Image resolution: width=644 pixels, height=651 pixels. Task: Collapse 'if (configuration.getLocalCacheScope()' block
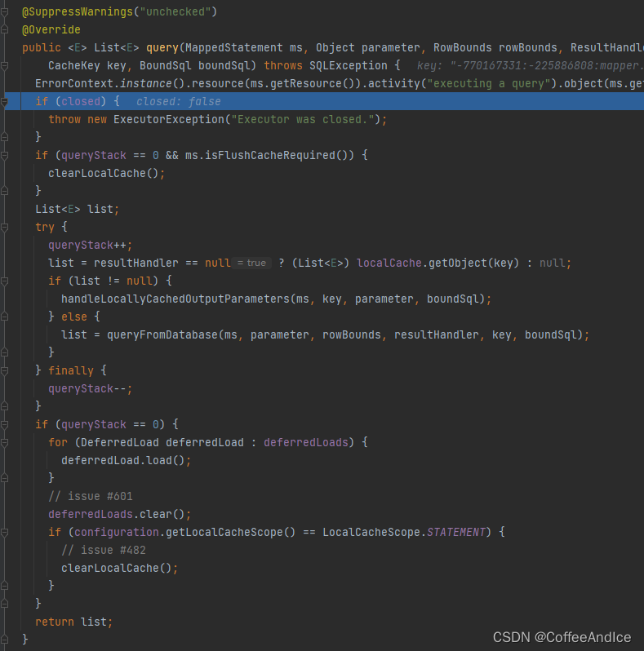[x=5, y=533]
